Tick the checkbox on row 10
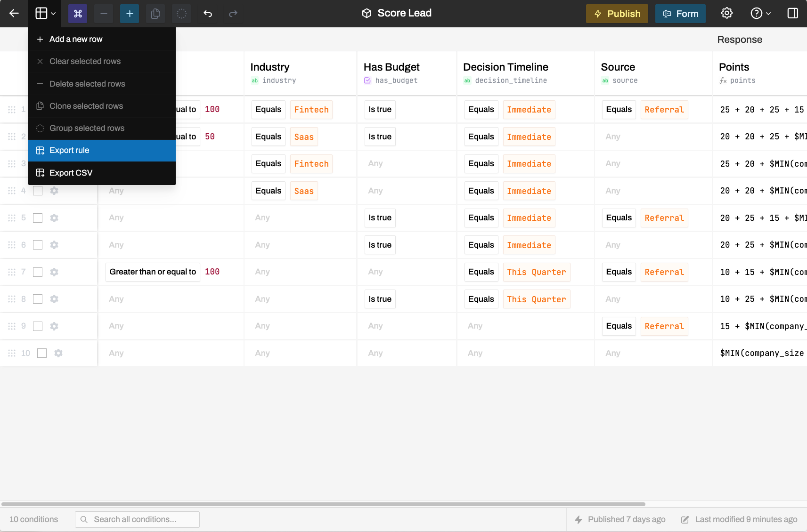 pyautogui.click(x=41, y=353)
